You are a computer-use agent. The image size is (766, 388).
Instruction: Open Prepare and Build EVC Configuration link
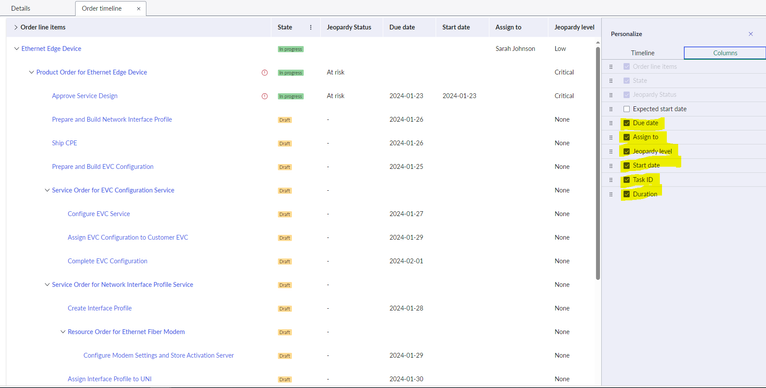tap(103, 167)
